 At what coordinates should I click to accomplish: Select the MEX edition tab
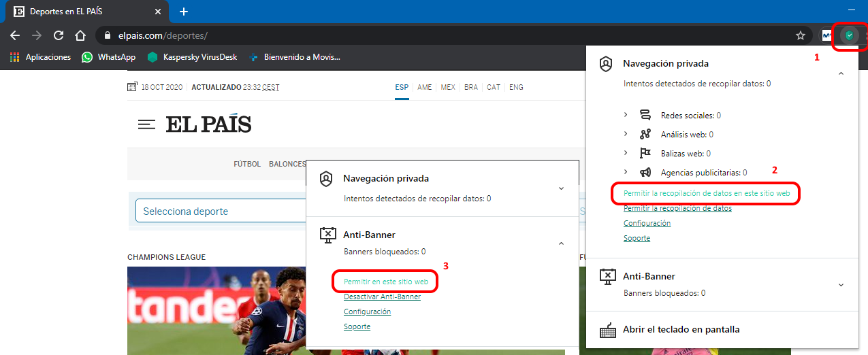(448, 87)
